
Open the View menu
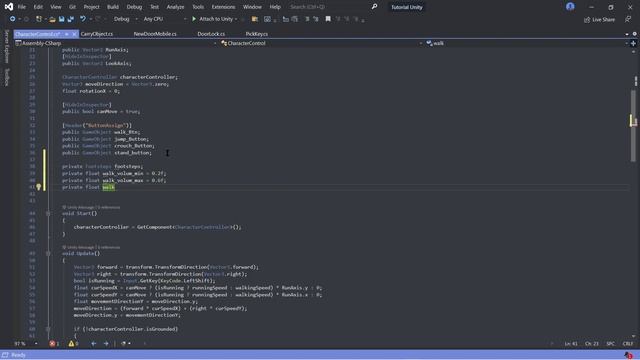coord(56,7)
